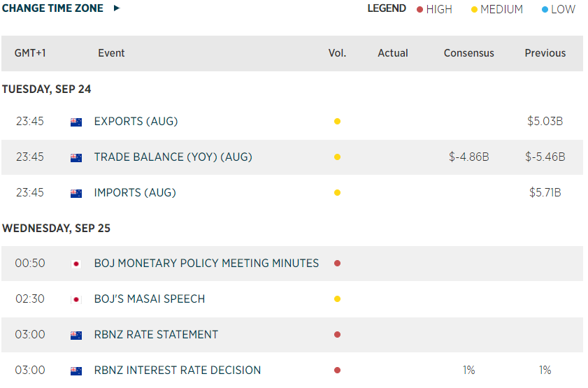
Task: Toggle the MEDIUM volatility legend filter
Action: coord(501,9)
